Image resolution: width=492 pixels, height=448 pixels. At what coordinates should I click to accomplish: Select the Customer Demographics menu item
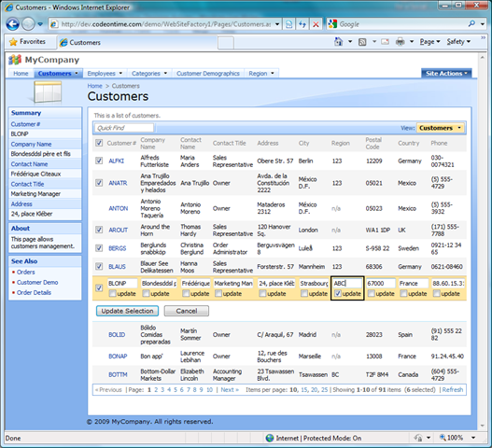(x=207, y=74)
